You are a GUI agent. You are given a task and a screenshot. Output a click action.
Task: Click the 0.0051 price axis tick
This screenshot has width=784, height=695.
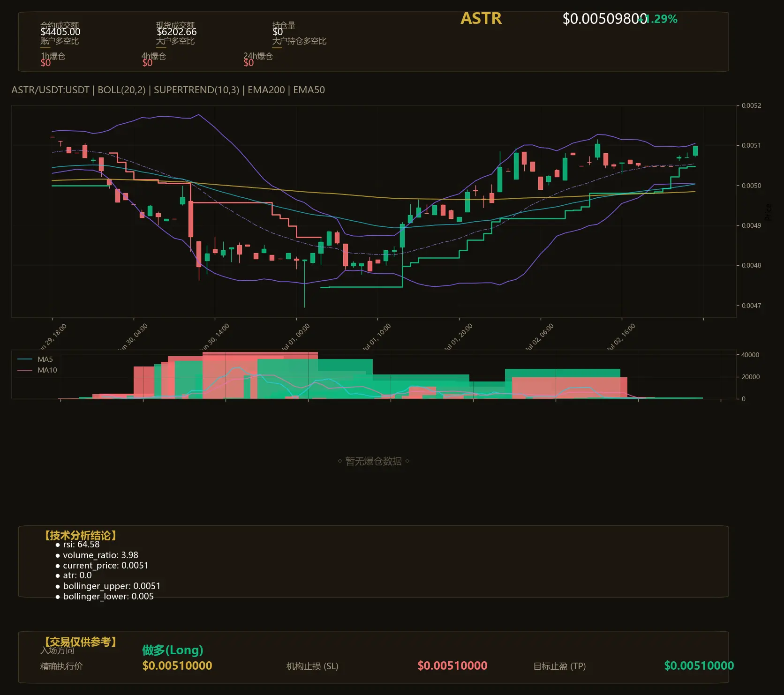point(751,145)
